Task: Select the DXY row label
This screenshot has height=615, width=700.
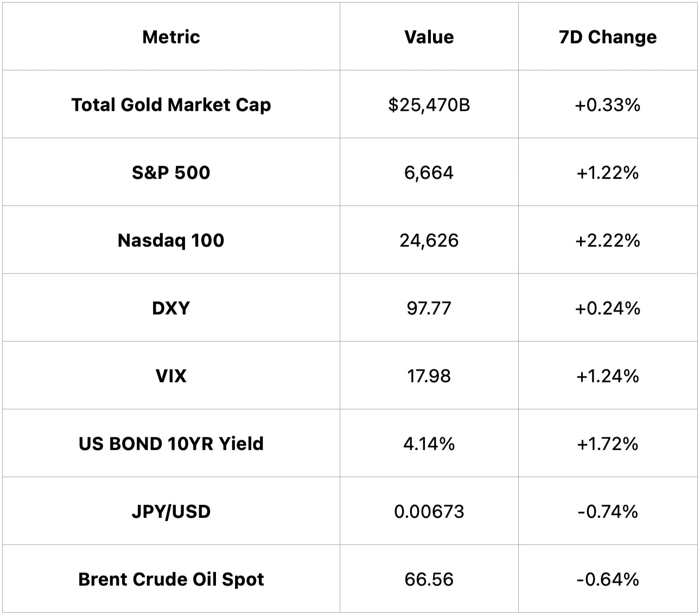Action: [171, 308]
